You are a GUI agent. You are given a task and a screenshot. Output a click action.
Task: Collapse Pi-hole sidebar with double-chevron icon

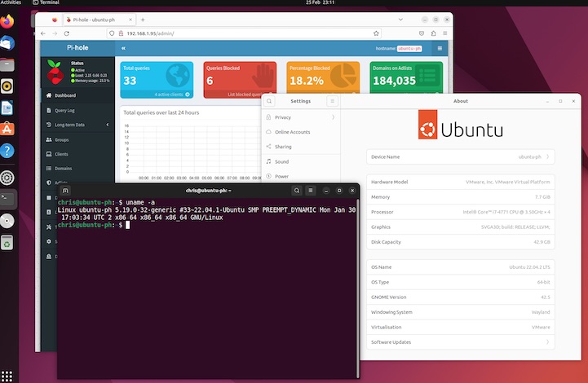pyautogui.click(x=124, y=49)
